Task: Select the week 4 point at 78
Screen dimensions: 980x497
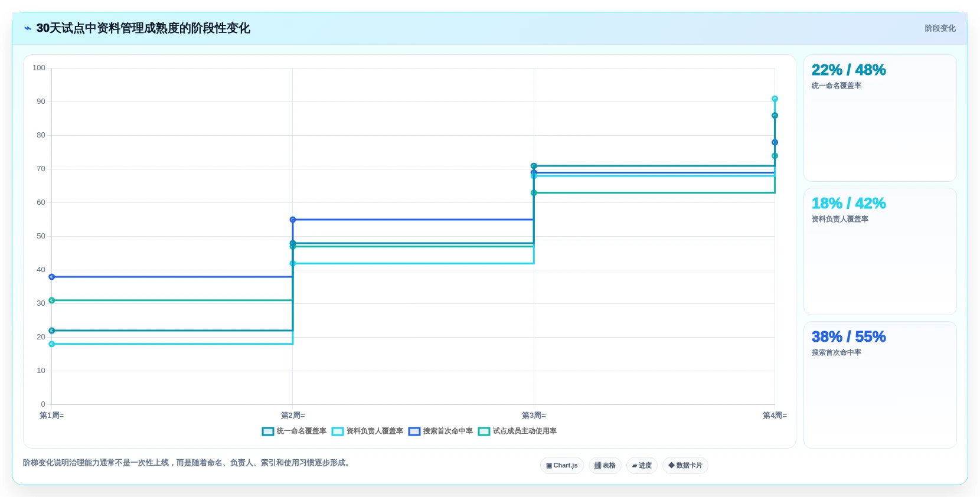Action: pos(775,142)
